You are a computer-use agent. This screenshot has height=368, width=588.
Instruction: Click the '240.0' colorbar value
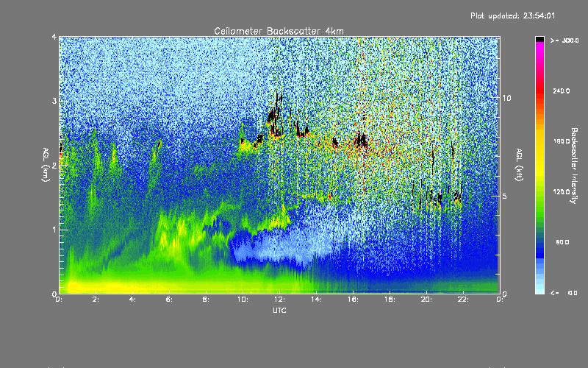(562, 91)
